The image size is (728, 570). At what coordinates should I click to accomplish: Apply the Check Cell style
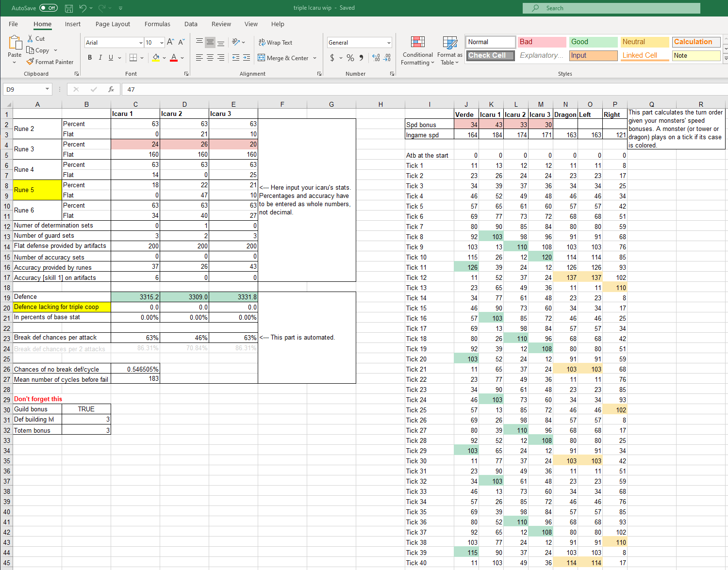point(490,56)
